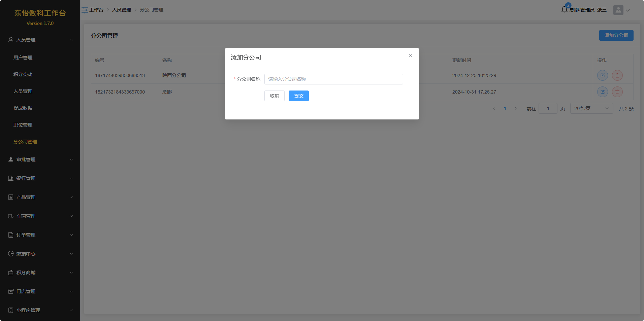Open the 20条/页 page size dropdown
Viewport: 644px width, 321px height.
tap(591, 108)
